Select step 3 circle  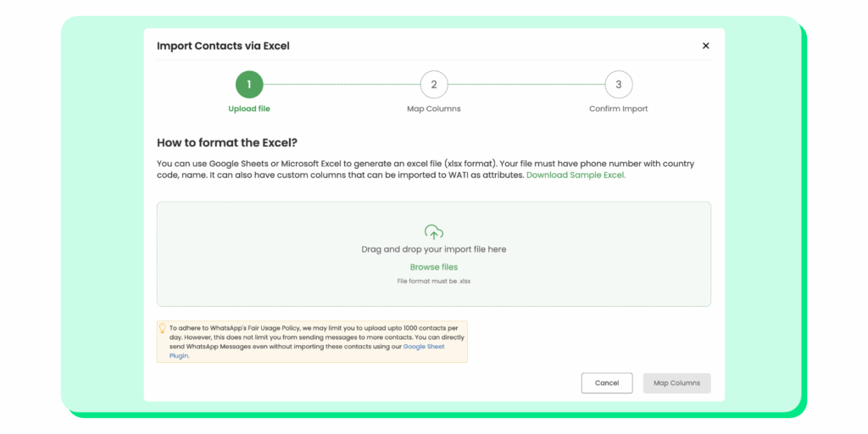point(619,84)
